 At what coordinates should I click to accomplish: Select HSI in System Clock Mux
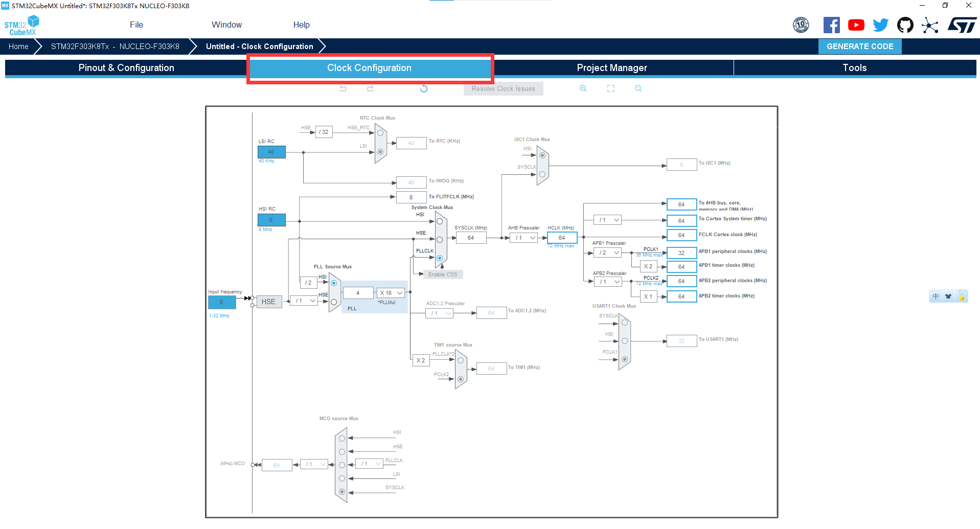(440, 221)
